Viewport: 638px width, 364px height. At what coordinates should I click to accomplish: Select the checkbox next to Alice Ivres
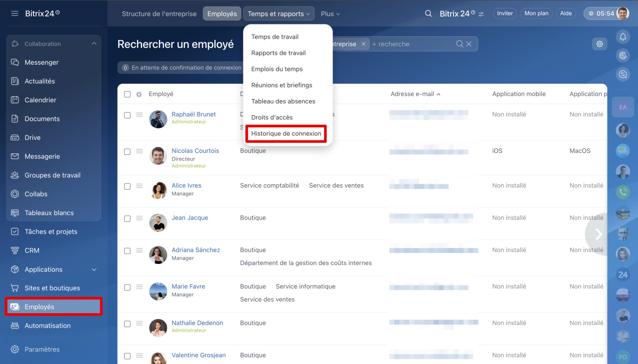pyautogui.click(x=127, y=186)
